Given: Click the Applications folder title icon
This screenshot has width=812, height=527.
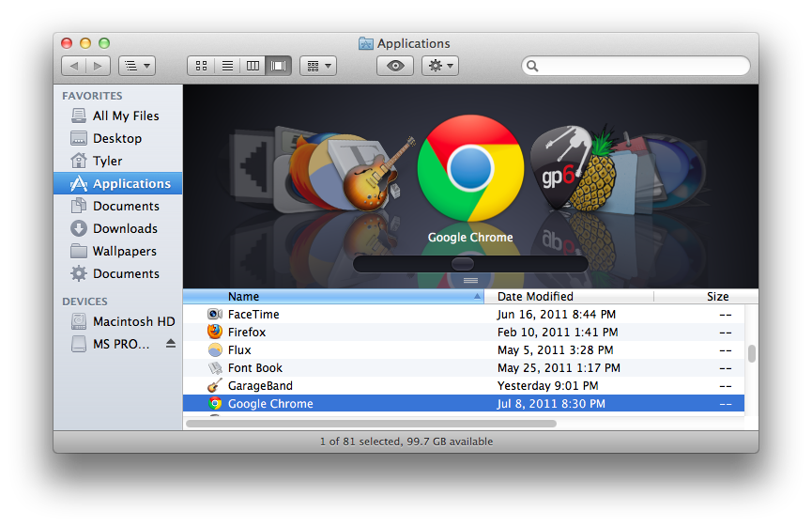Looking at the screenshot, I should point(365,43).
